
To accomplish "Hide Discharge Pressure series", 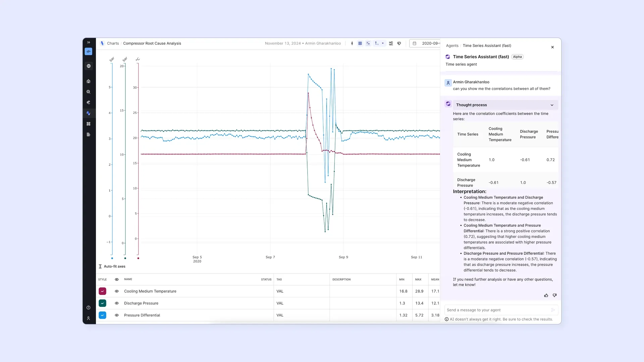I will [117, 303].
